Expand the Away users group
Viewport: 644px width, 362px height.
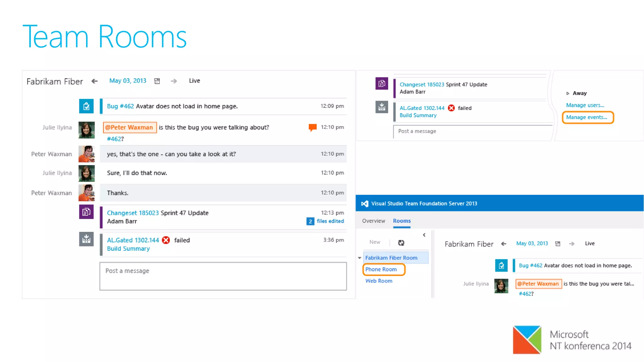(x=568, y=93)
